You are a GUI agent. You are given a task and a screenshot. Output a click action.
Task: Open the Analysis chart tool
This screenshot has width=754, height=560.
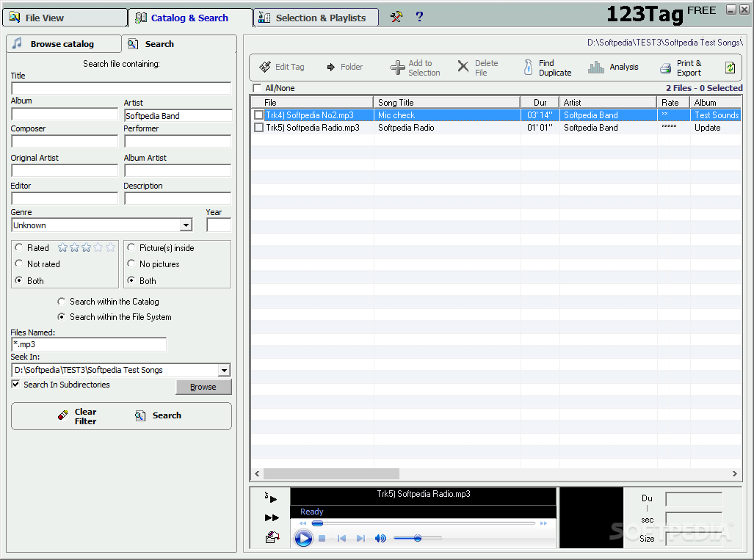pyautogui.click(x=613, y=67)
